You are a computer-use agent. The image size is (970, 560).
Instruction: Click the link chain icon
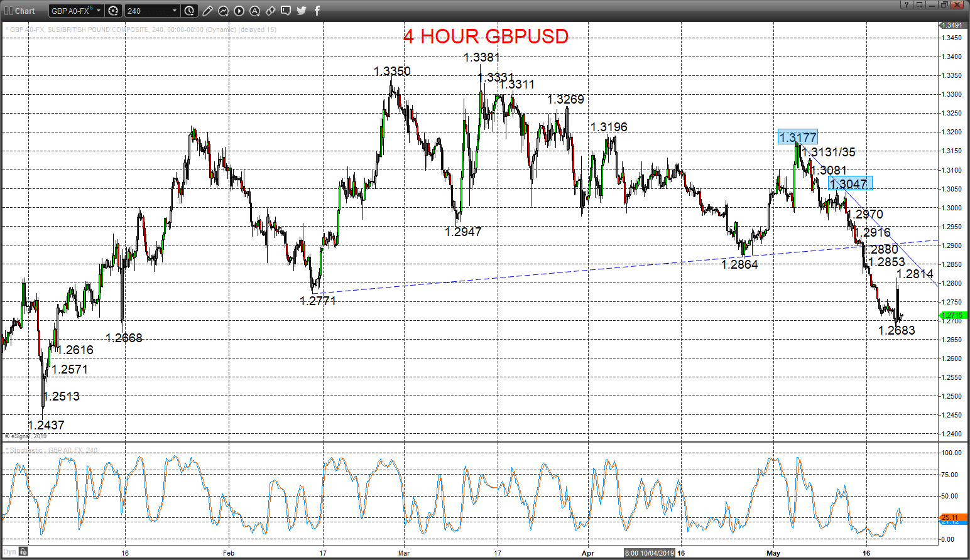[271, 11]
